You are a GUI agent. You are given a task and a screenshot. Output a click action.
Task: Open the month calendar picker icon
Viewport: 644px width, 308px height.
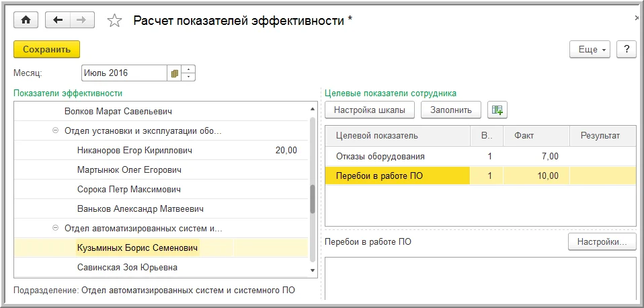[x=175, y=73]
